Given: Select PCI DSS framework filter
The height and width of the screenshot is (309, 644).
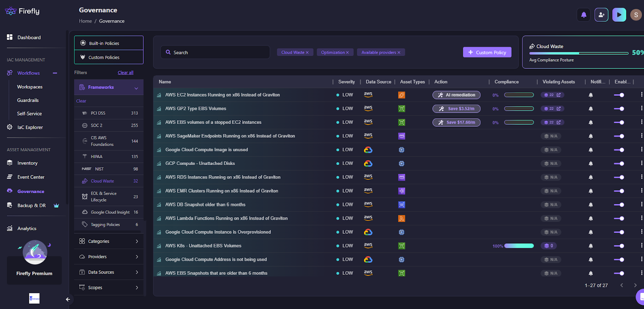Looking at the screenshot, I should click(x=109, y=113).
